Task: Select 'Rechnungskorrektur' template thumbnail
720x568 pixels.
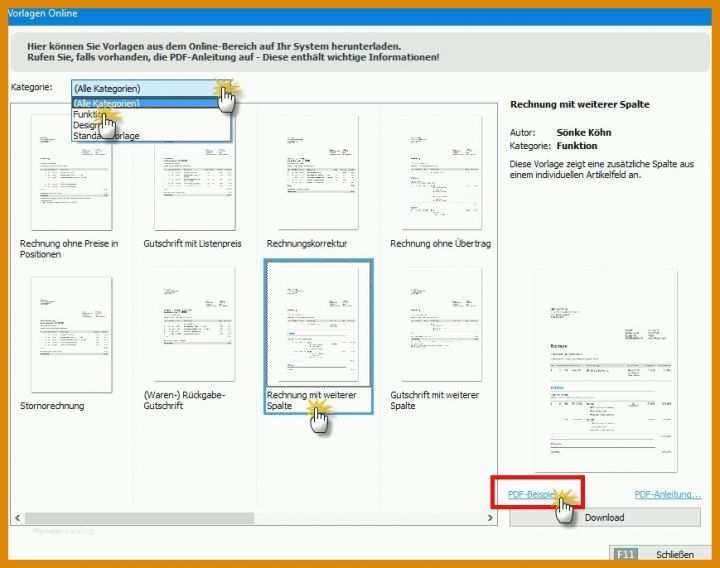Action: point(318,173)
